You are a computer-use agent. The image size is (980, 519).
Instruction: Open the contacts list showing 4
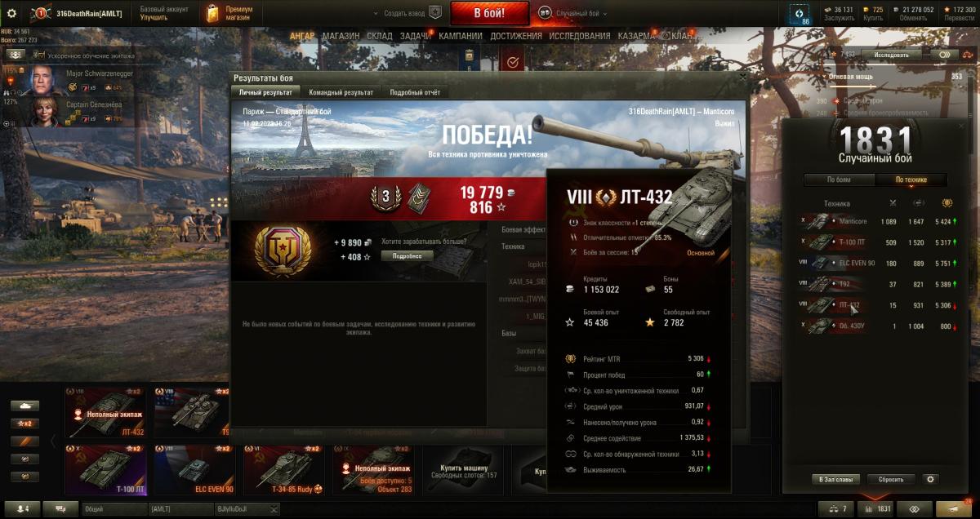tap(22, 508)
